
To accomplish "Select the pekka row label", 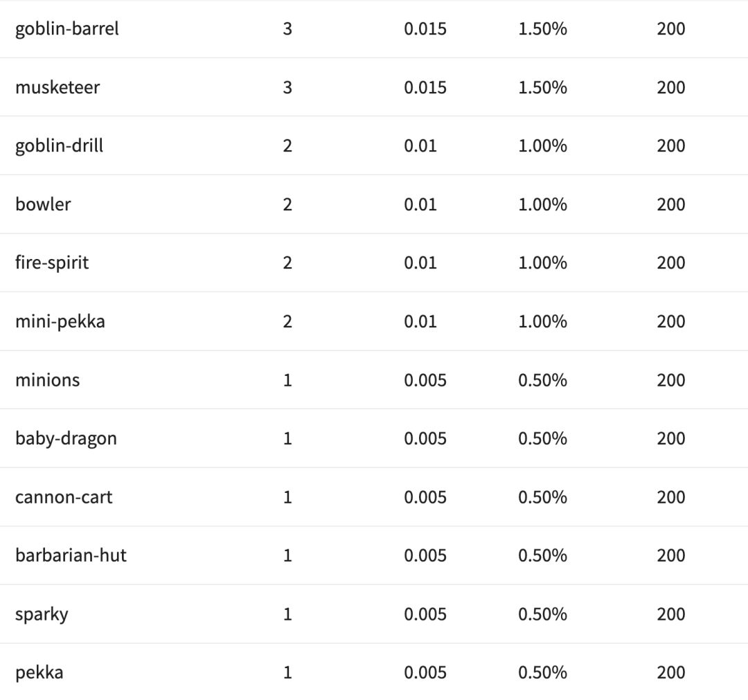I will (x=39, y=672).
